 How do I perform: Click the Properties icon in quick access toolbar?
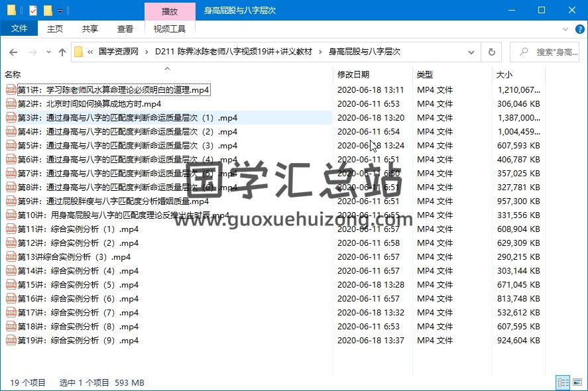[x=33, y=10]
